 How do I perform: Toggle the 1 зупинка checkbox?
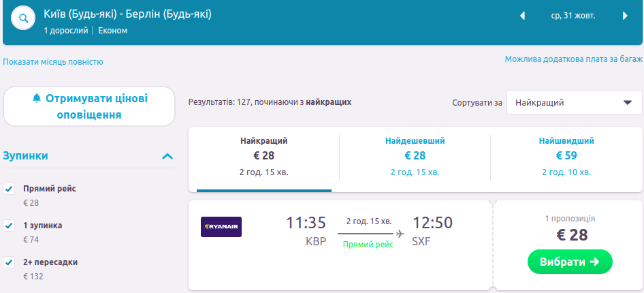[9, 225]
